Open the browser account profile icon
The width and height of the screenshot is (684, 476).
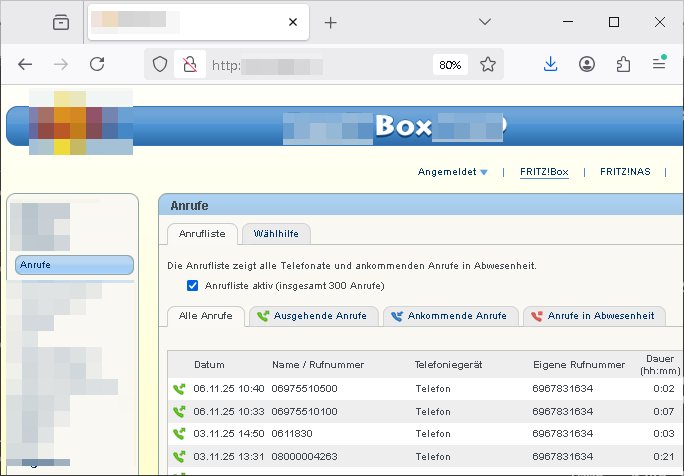(587, 64)
